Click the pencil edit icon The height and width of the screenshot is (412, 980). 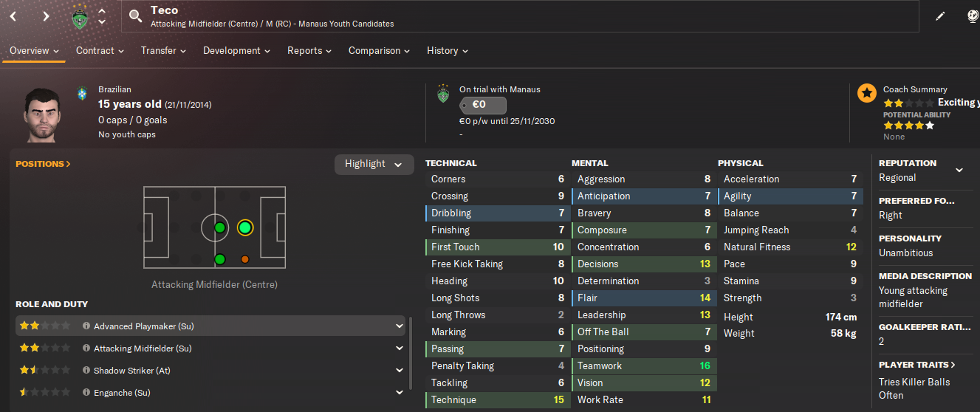(940, 16)
